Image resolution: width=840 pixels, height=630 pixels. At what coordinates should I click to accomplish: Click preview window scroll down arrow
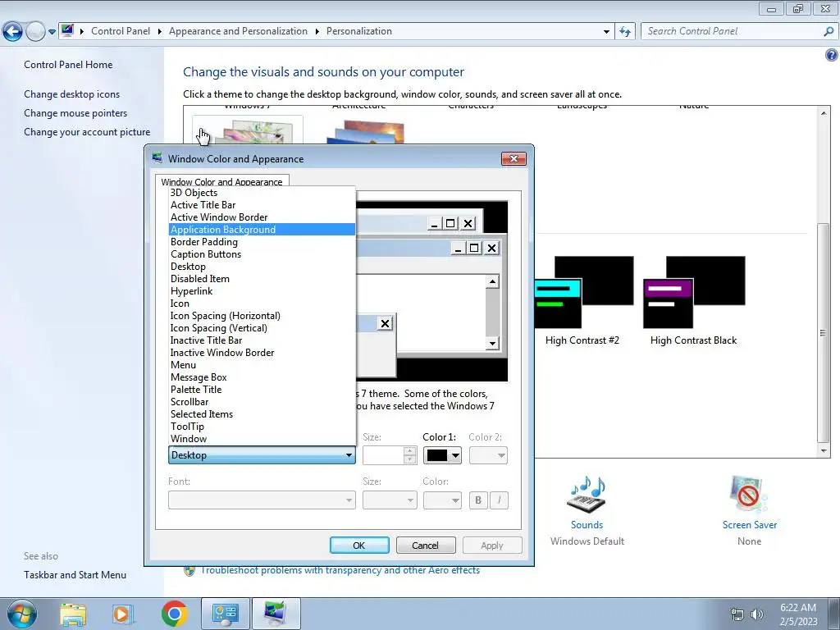(x=492, y=344)
